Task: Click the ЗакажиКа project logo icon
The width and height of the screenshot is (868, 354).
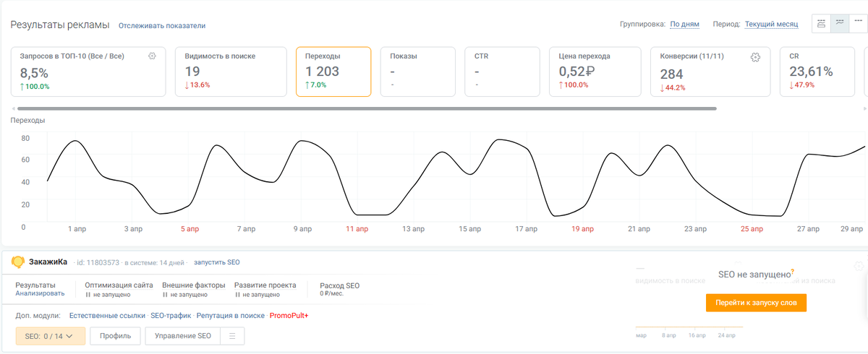Action: pyautogui.click(x=18, y=262)
